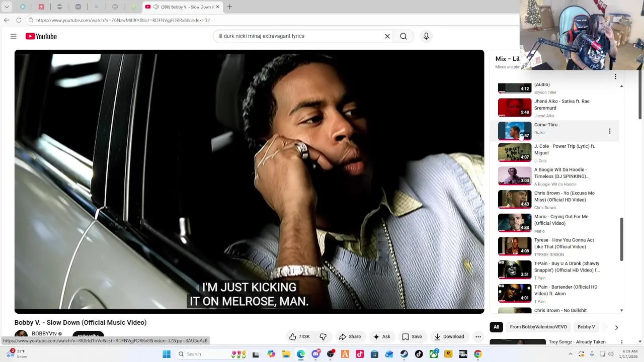This screenshot has width=644, height=362.
Task: Select the Bobby V chip
Action: coord(586,327)
